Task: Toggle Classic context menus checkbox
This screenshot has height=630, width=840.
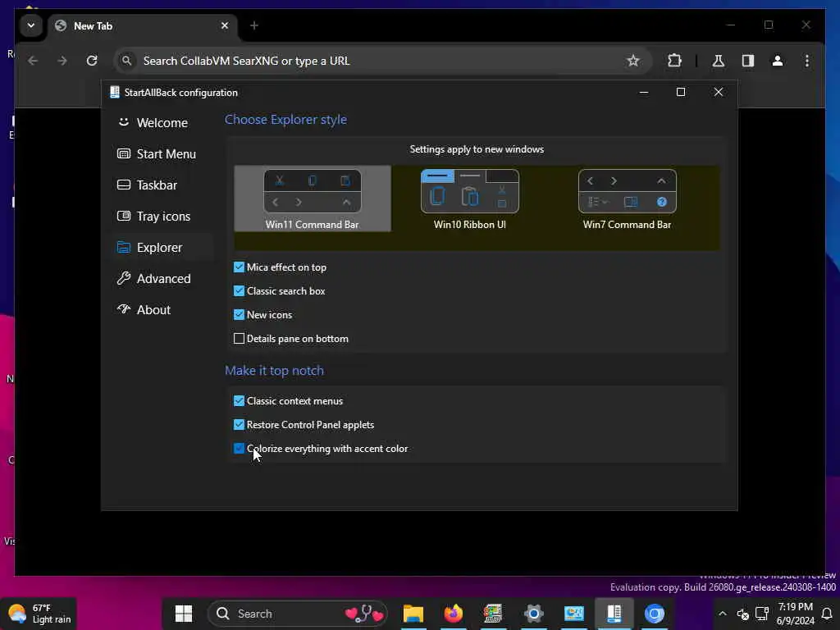Action: pyautogui.click(x=239, y=400)
